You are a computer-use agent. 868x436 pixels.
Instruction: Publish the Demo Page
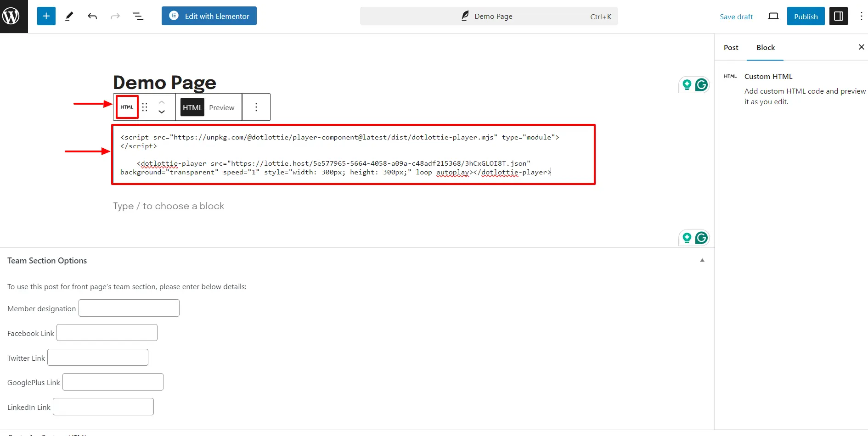coord(806,16)
